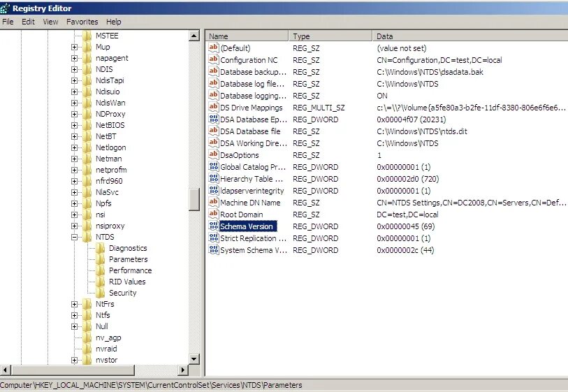The image size is (568, 392).
Task: Click the Database logging string icon
Action: [x=214, y=96]
